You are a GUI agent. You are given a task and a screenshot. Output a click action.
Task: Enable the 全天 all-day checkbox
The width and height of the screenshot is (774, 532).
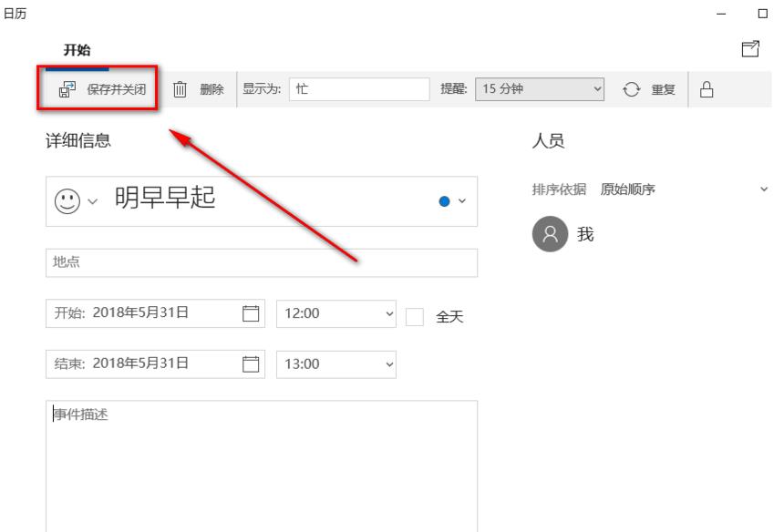(414, 315)
